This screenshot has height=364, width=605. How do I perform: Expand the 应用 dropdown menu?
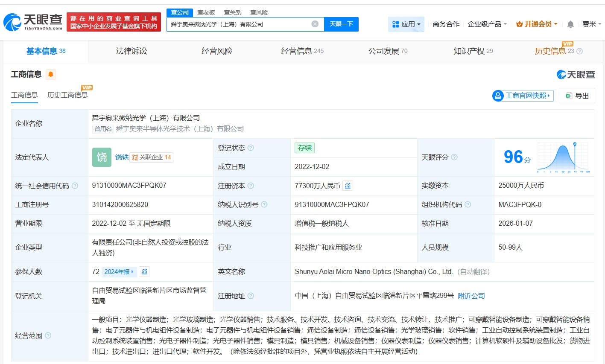tap(406, 24)
